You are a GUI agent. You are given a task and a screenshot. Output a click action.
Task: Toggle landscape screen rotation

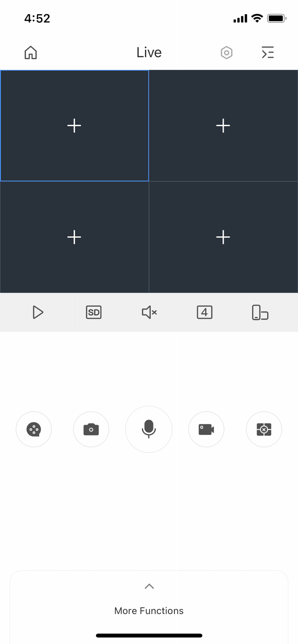click(x=260, y=312)
